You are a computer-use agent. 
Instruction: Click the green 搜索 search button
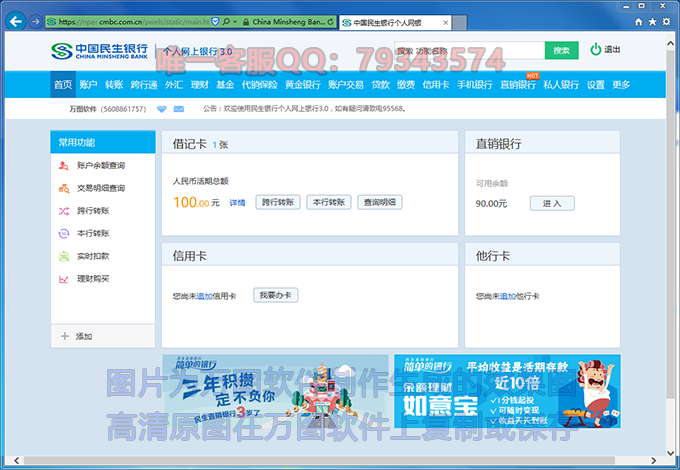(561, 50)
